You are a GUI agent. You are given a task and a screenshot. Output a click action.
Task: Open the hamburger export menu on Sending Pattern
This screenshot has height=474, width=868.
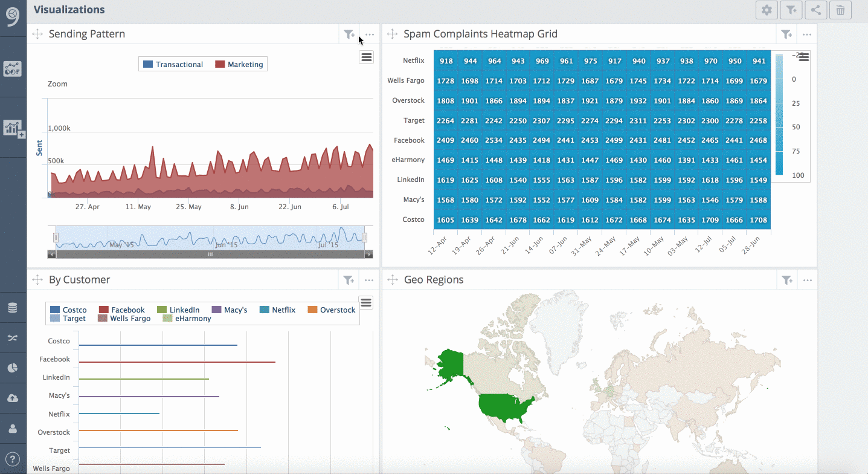366,56
